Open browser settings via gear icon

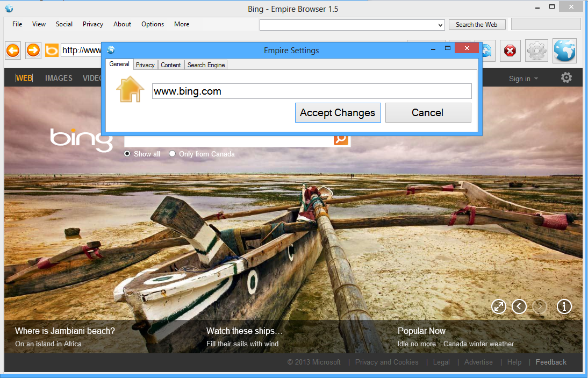pyautogui.click(x=536, y=50)
